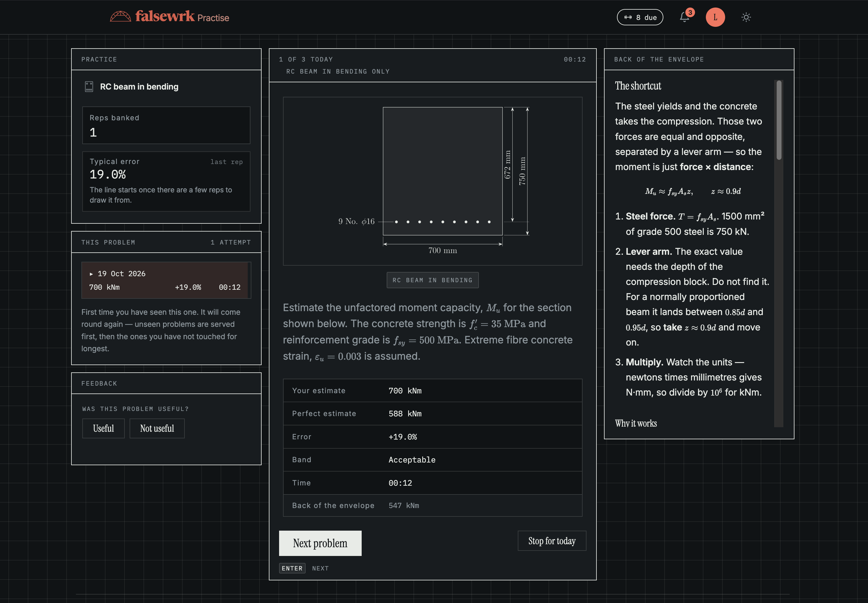The width and height of the screenshot is (868, 603).
Task: Click the '1 ATTEMPT' label
Action: [x=230, y=242]
